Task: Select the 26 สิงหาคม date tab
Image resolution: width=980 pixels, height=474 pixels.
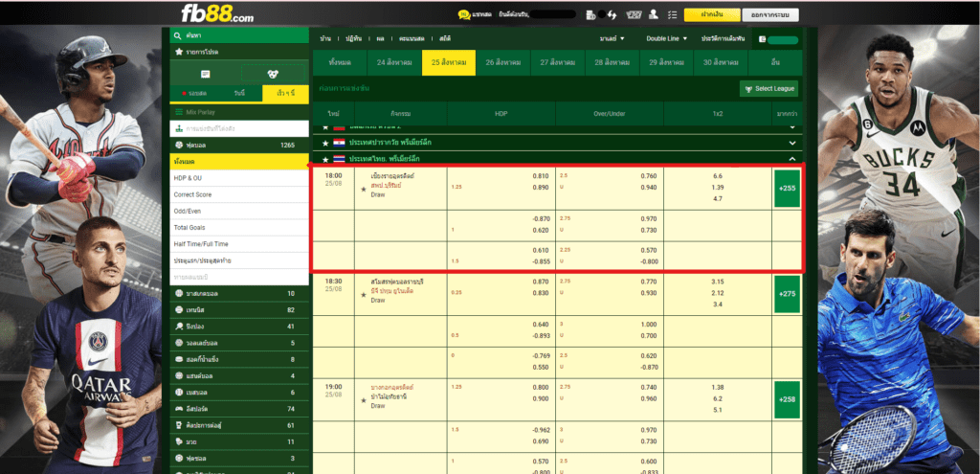Action: (x=503, y=62)
